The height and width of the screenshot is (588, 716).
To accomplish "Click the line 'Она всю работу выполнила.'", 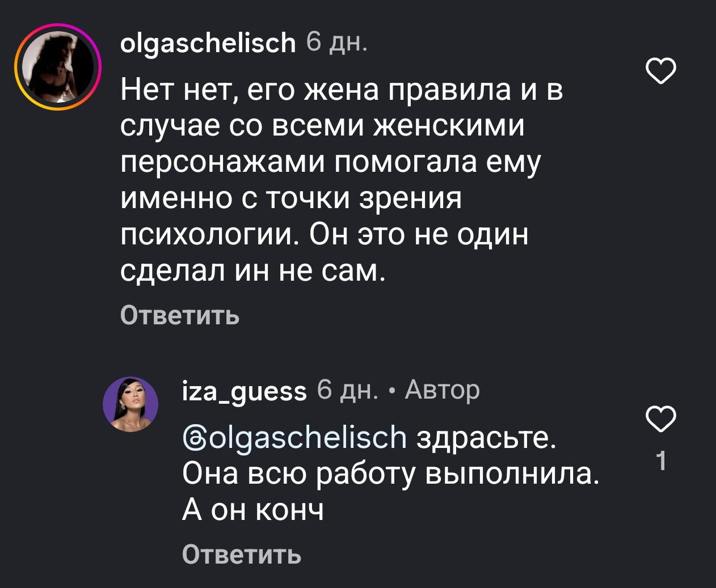I will click(390, 473).
